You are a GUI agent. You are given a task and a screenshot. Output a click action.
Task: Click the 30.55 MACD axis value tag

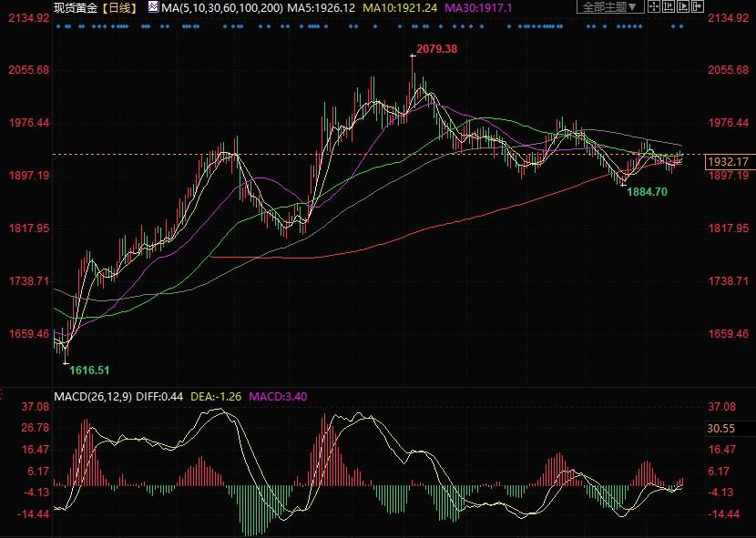click(720, 428)
